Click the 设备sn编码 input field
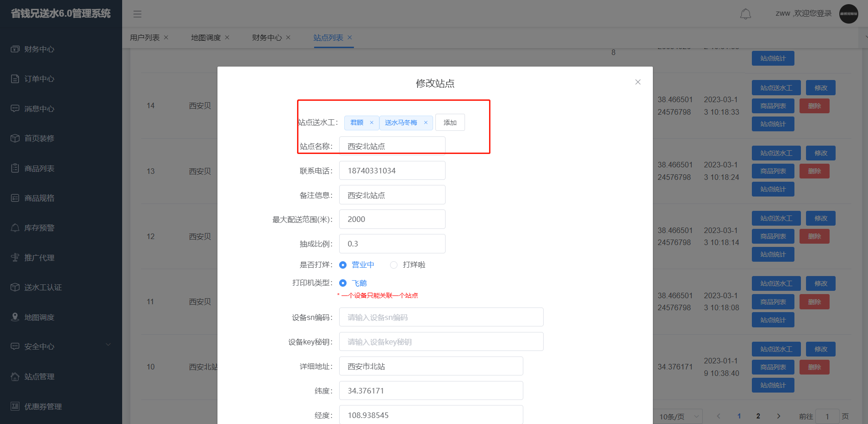This screenshot has height=424, width=868. coord(441,317)
